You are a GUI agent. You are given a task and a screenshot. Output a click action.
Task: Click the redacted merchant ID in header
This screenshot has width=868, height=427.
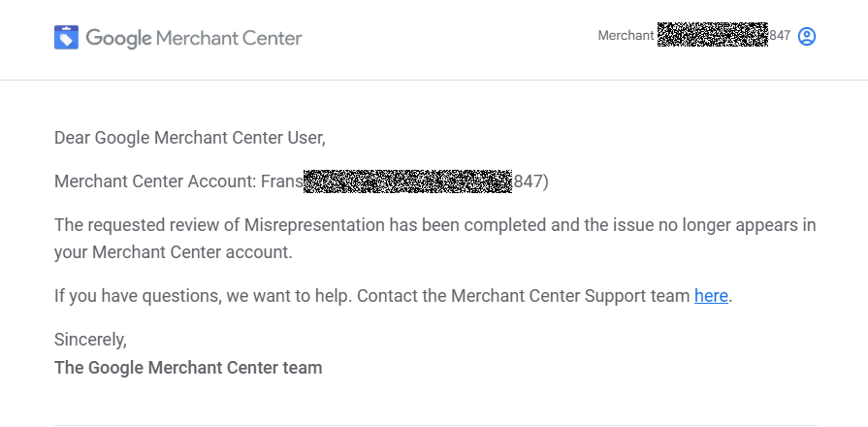pyautogui.click(x=713, y=34)
